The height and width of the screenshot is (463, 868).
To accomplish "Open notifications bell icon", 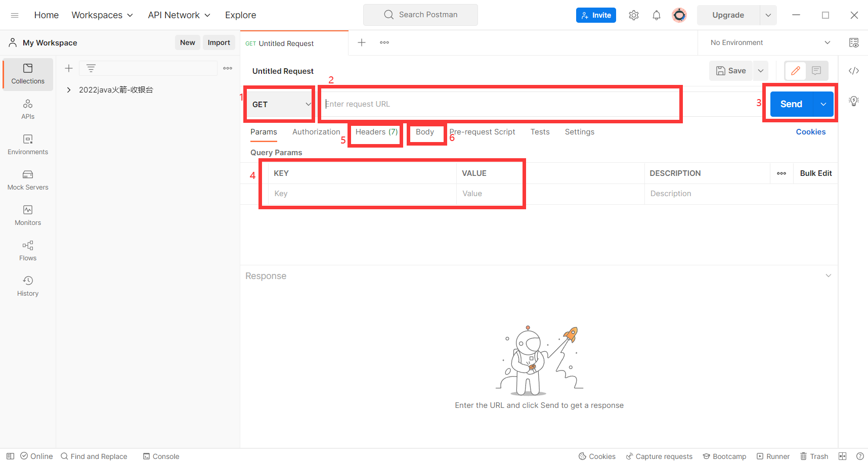I will (x=657, y=15).
